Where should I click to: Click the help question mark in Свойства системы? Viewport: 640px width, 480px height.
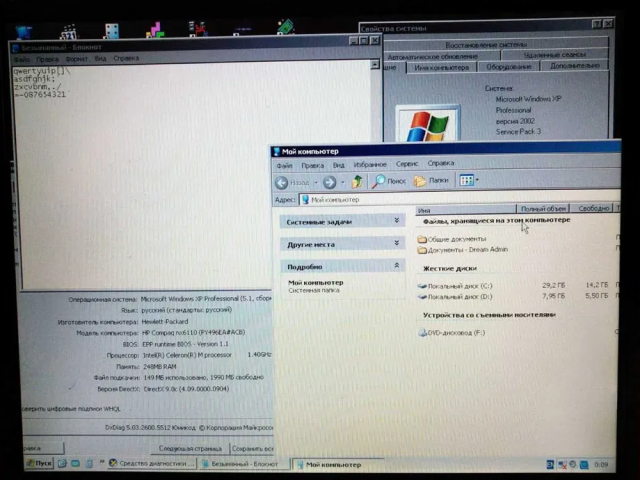(596, 24)
